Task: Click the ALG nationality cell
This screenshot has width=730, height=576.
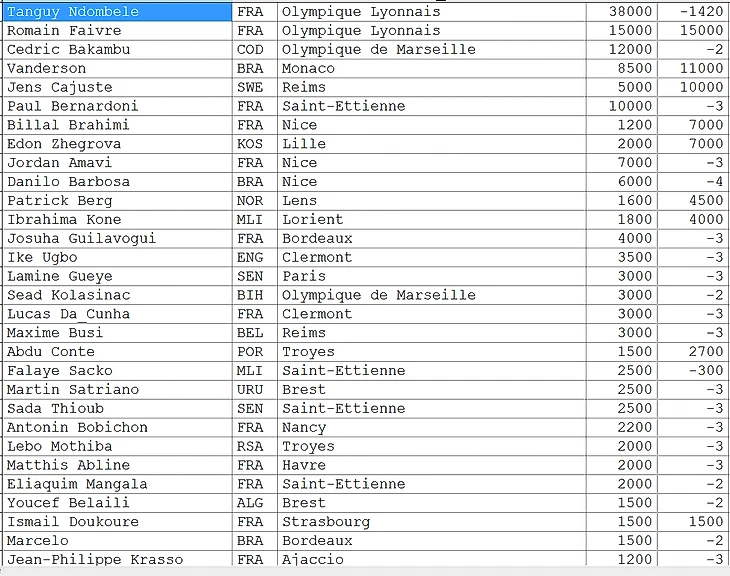Action: [255, 503]
